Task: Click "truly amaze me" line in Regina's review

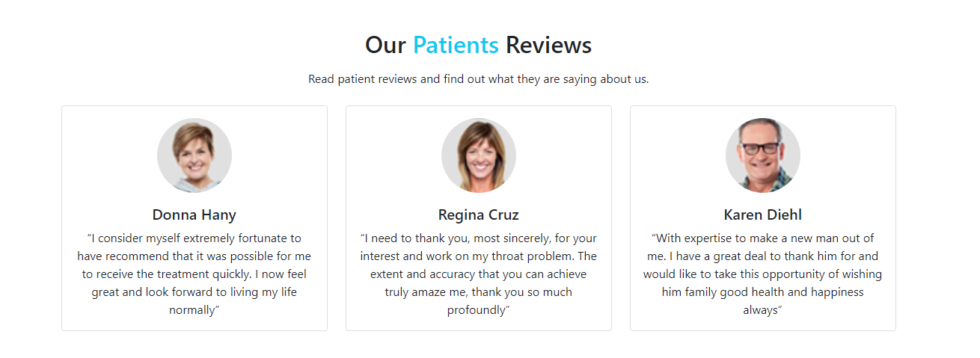Action: [x=479, y=292]
